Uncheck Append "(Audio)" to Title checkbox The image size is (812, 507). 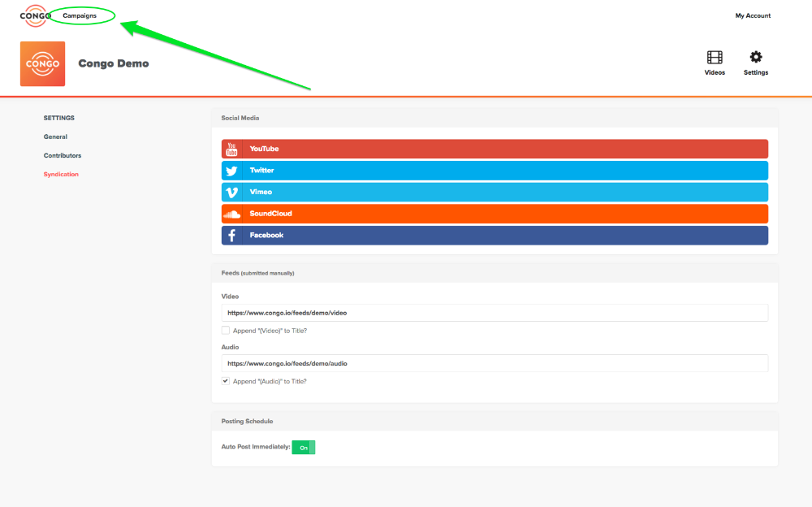click(225, 381)
